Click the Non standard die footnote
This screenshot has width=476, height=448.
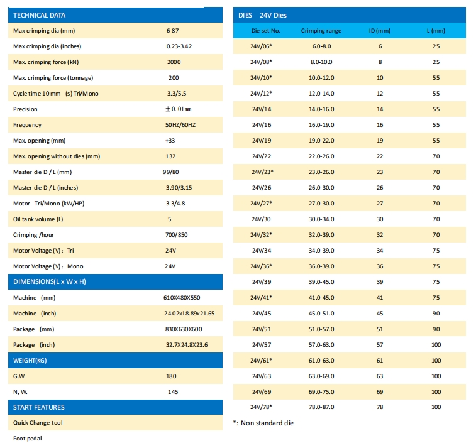pos(263,423)
